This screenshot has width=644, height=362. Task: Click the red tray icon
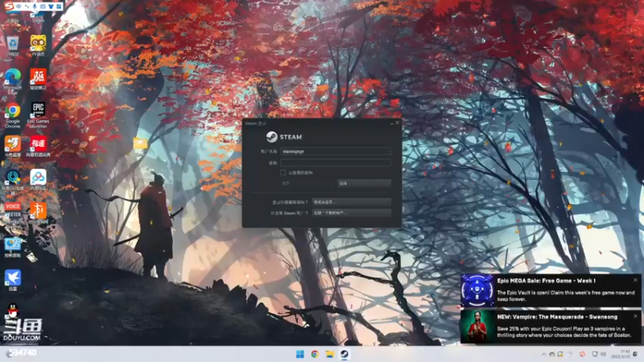[582, 354]
